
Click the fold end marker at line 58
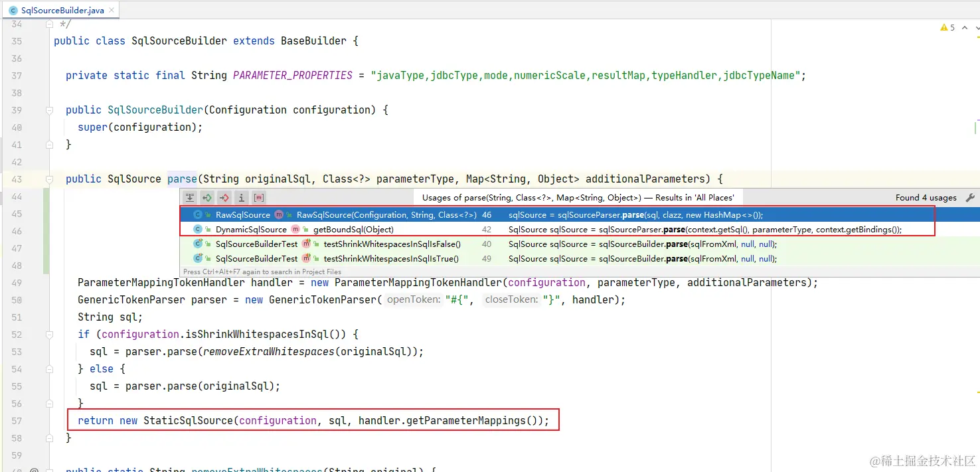point(49,438)
